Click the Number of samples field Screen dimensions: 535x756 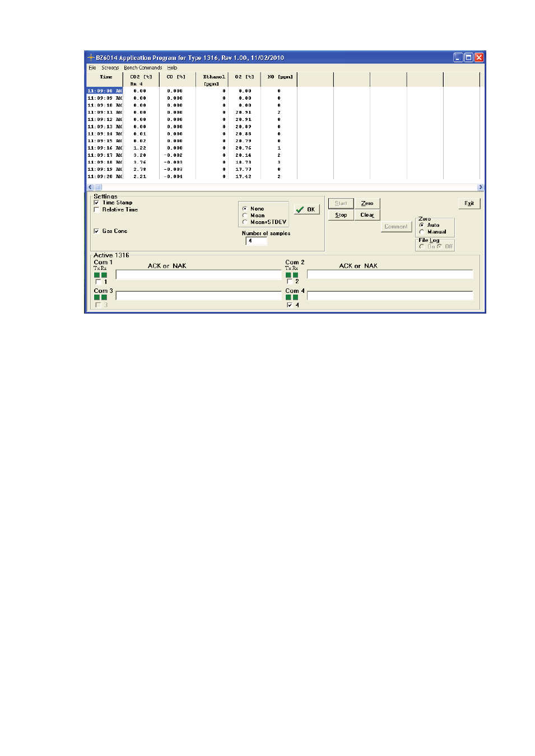click(256, 241)
